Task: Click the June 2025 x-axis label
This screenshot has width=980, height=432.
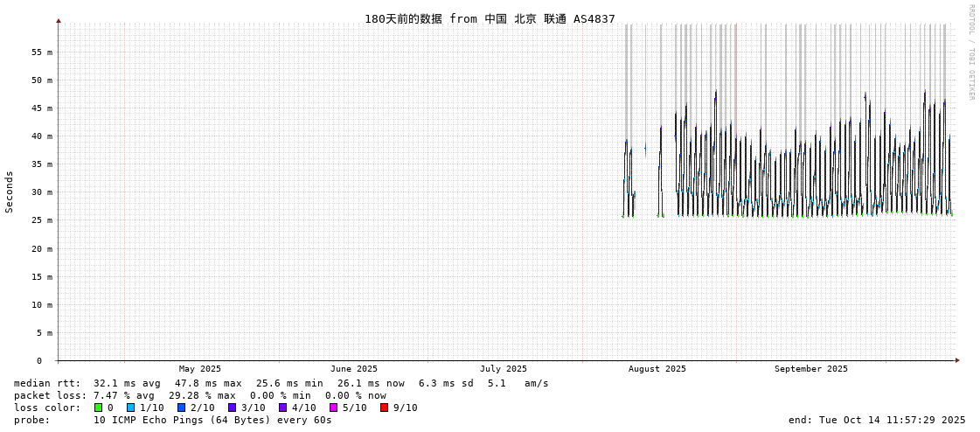Action: [354, 369]
